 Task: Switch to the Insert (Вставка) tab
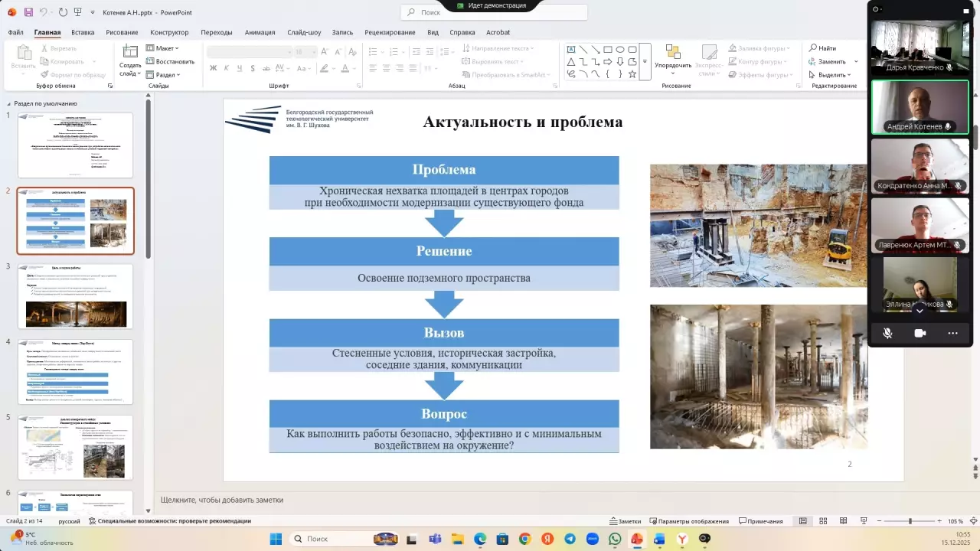tap(83, 32)
